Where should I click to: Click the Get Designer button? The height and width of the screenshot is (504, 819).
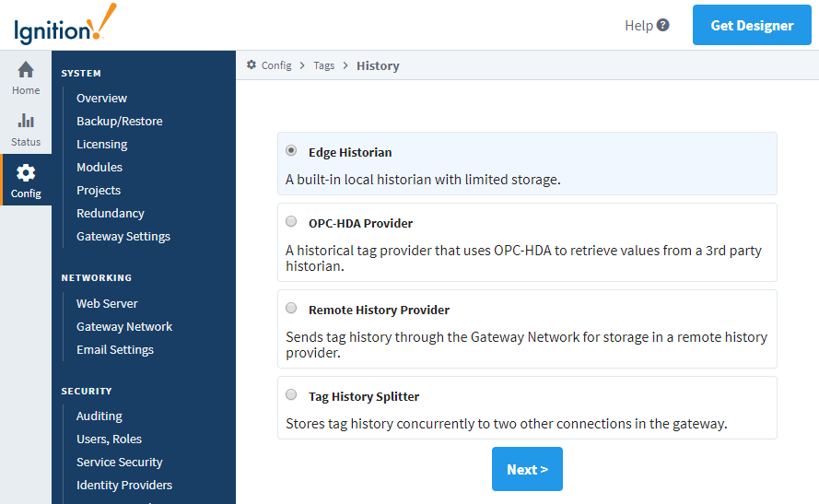click(x=752, y=25)
